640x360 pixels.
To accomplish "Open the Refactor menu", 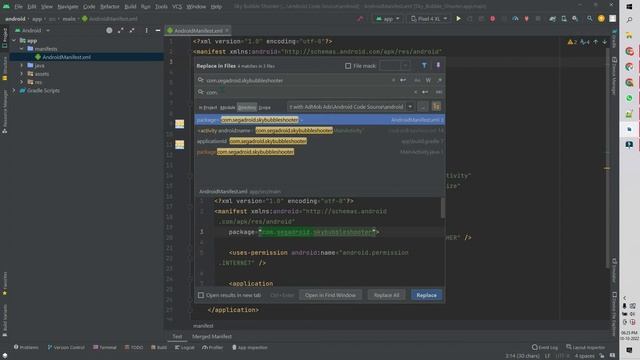I will click(x=109, y=7).
